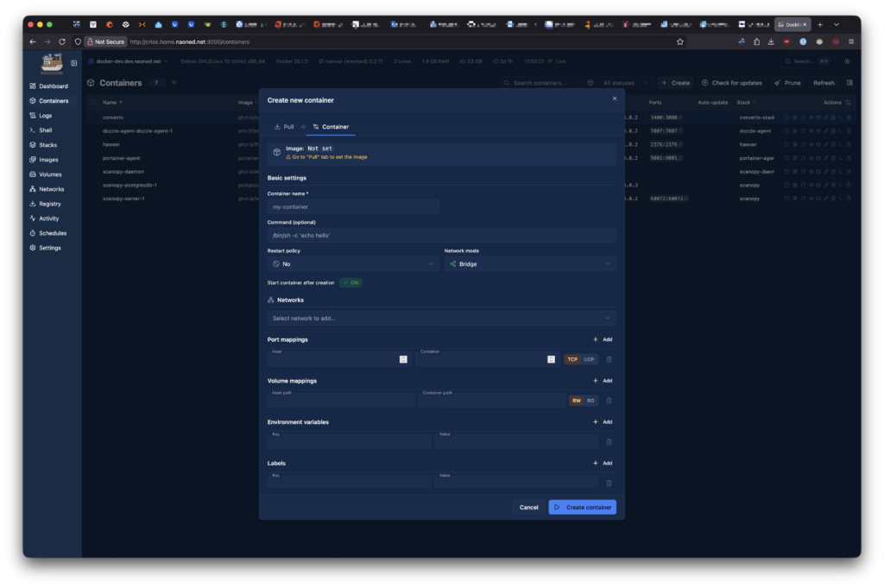Image resolution: width=884 pixels, height=588 pixels.
Task: Switch to the Pull tab
Action: tap(284, 127)
